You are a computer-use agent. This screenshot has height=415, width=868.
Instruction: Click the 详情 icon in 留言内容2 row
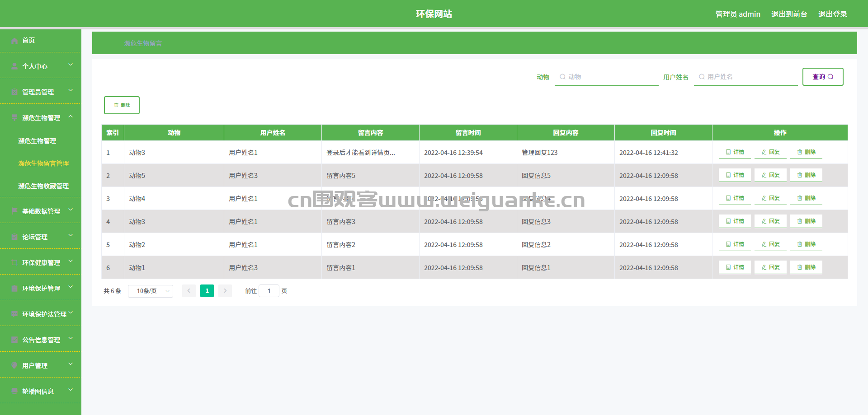(728, 244)
